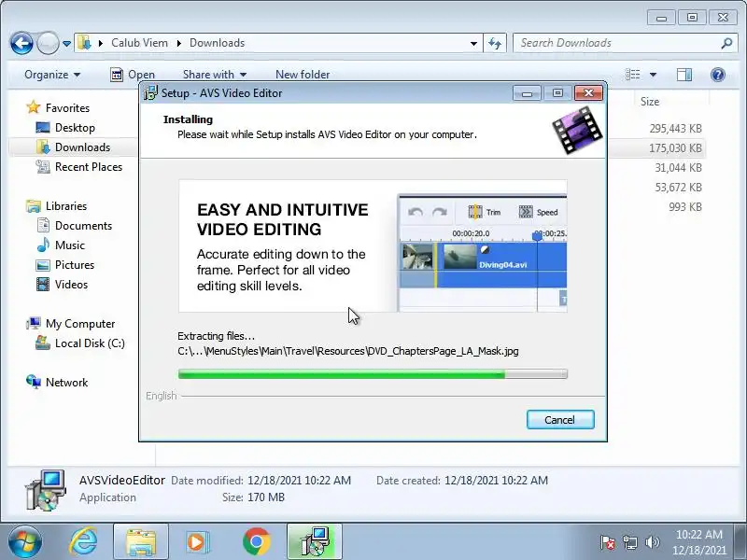Image resolution: width=747 pixels, height=560 pixels.
Task: Click the 175,030 KB size cell
Action: click(x=675, y=148)
